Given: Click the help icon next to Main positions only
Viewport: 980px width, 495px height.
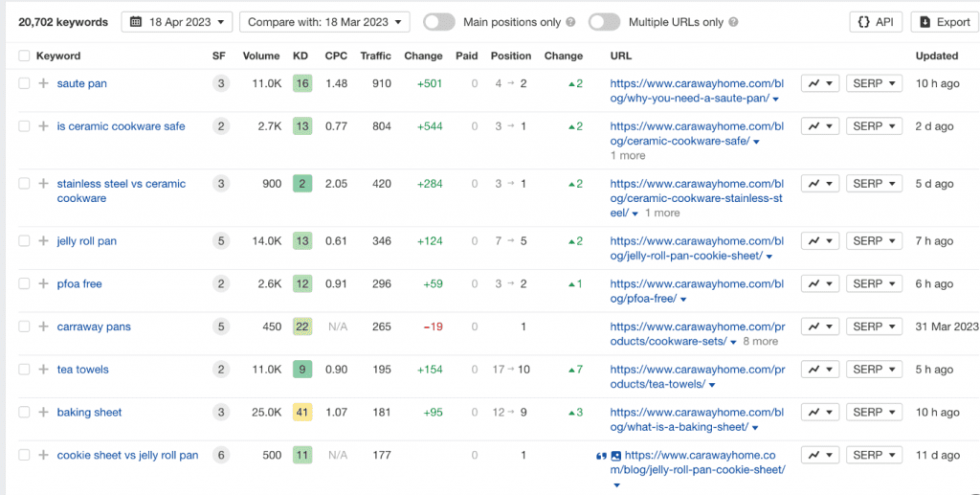Looking at the screenshot, I should (570, 22).
